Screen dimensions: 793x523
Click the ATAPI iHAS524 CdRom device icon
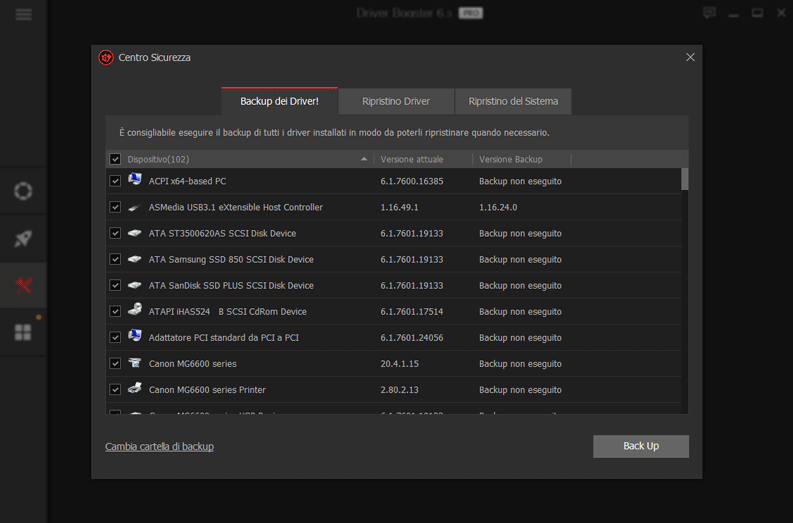coord(135,310)
